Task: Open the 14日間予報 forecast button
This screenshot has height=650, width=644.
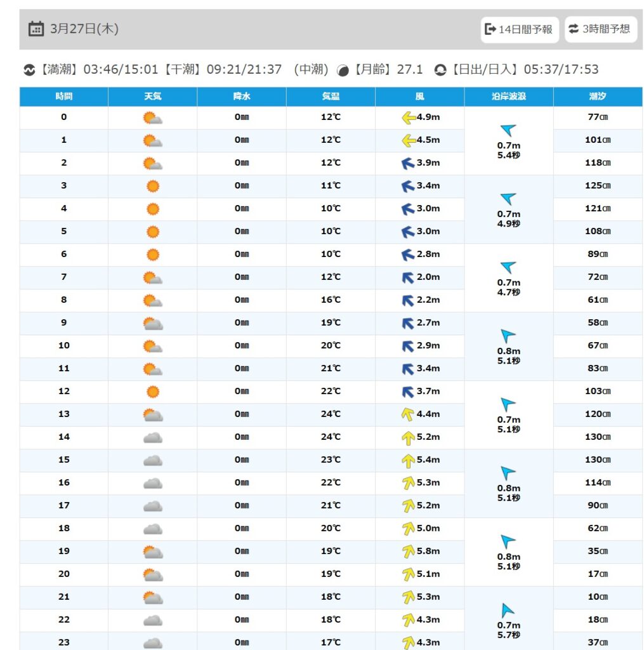Action: point(520,29)
